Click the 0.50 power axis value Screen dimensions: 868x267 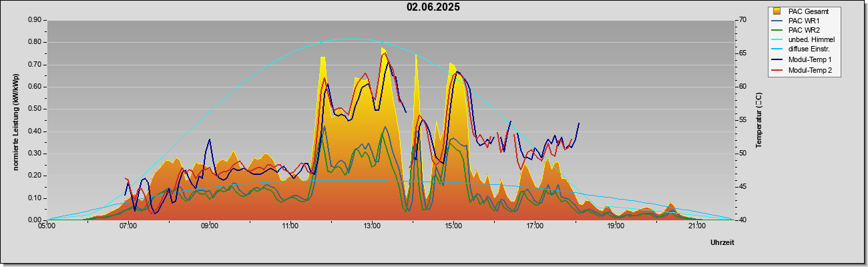pyautogui.click(x=35, y=109)
